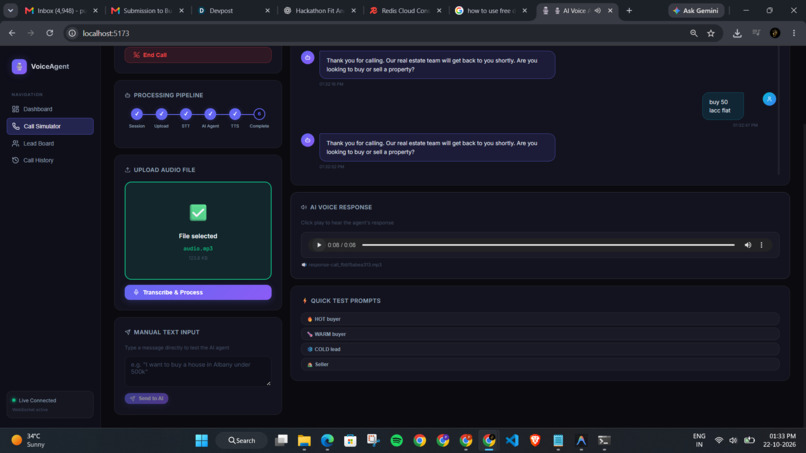
Task: Click the Ask Gemini button
Action: tap(696, 10)
